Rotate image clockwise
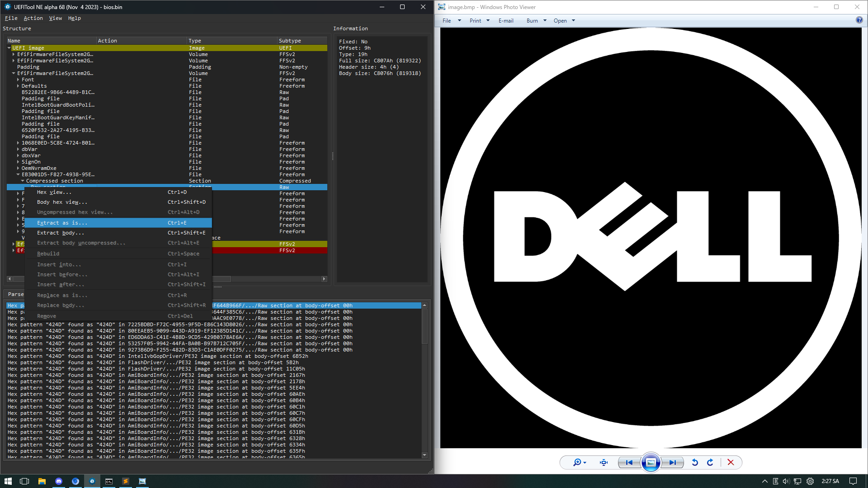Viewport: 868px width, 488px height. pyautogui.click(x=710, y=462)
